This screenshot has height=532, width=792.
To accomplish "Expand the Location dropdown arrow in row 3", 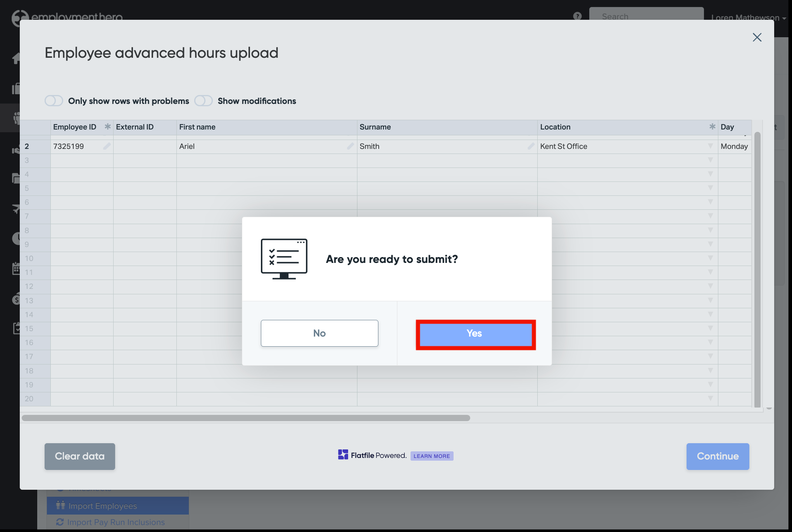I will (710, 160).
